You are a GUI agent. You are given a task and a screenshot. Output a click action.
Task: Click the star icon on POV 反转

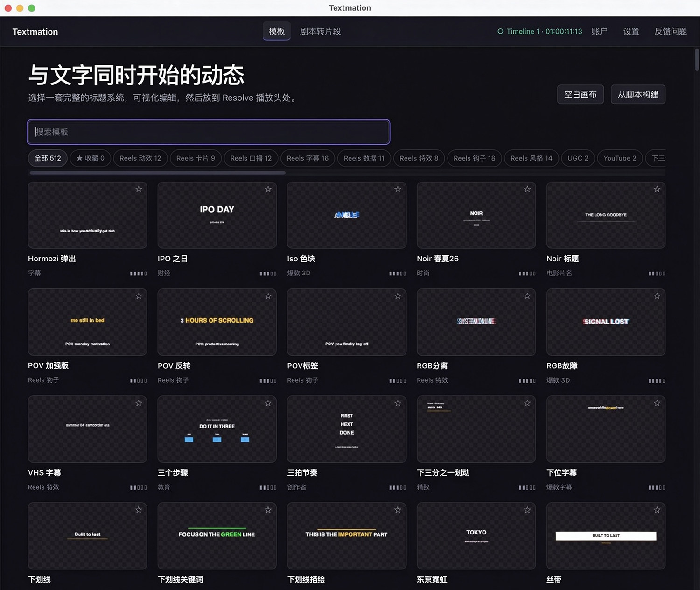tap(268, 296)
